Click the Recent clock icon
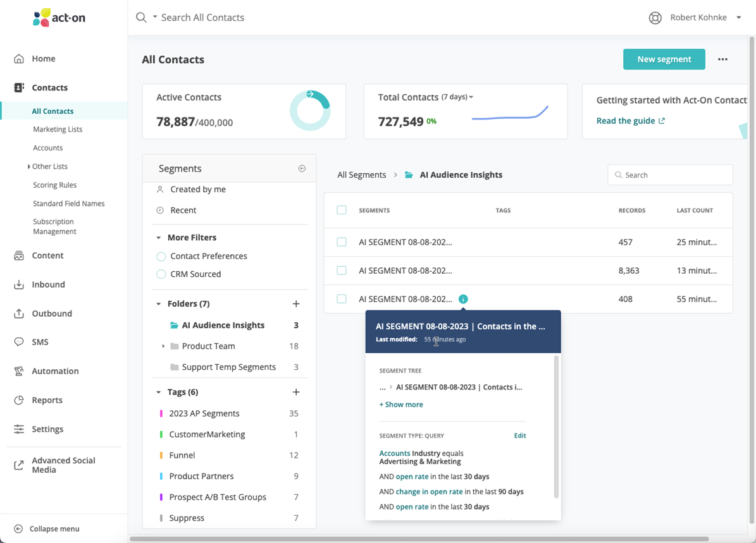This screenshot has width=756, height=543. (160, 210)
